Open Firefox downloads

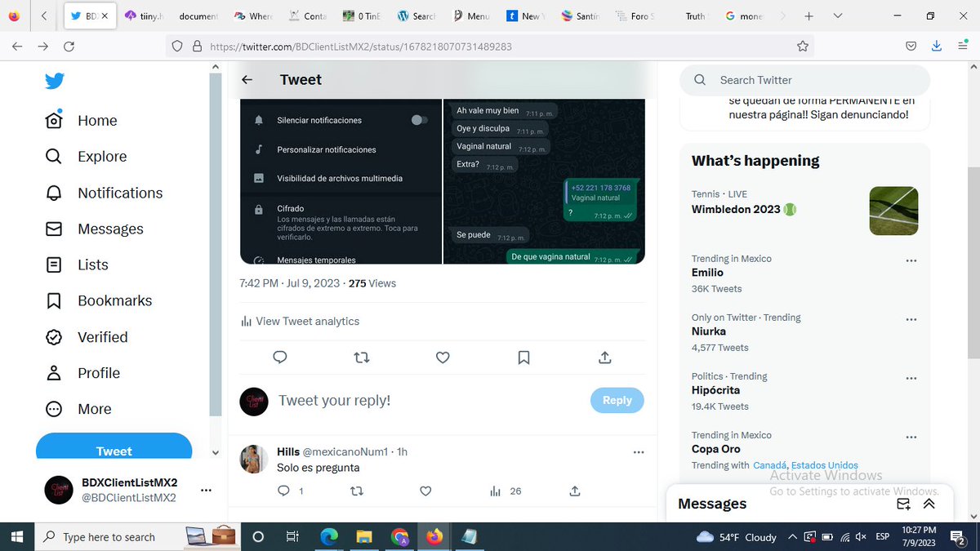937,47
